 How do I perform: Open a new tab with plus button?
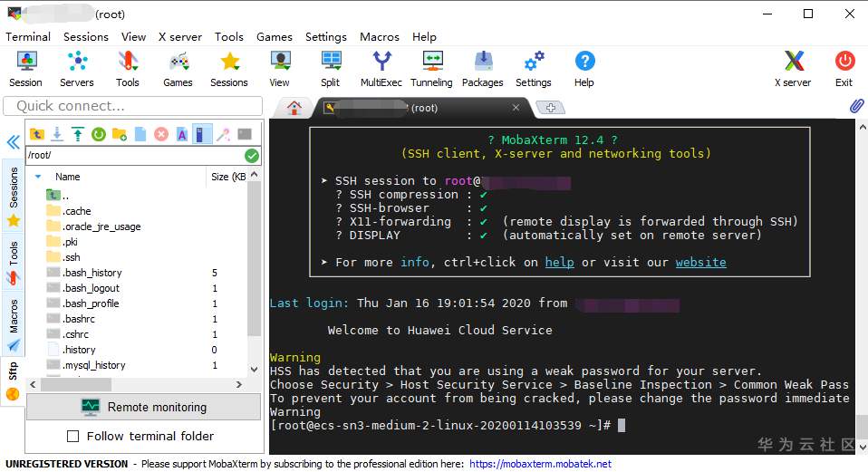tap(550, 107)
